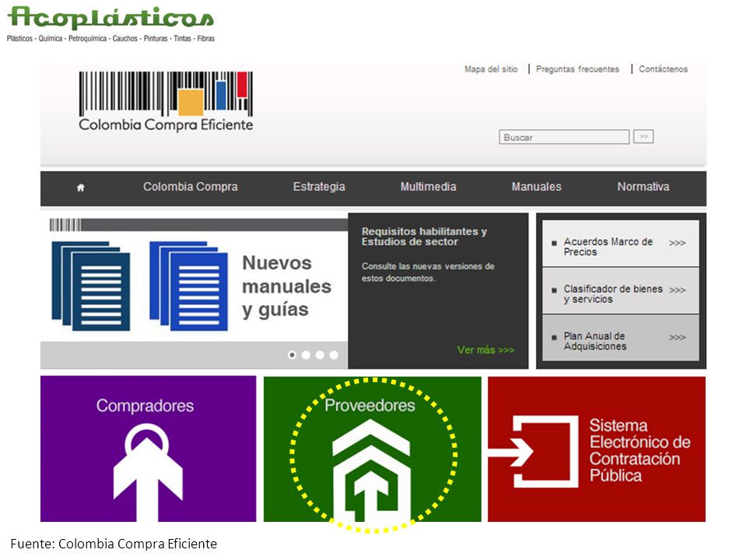747x560 pixels.
Task: Open the Manuales menu item
Action: pyautogui.click(x=536, y=187)
